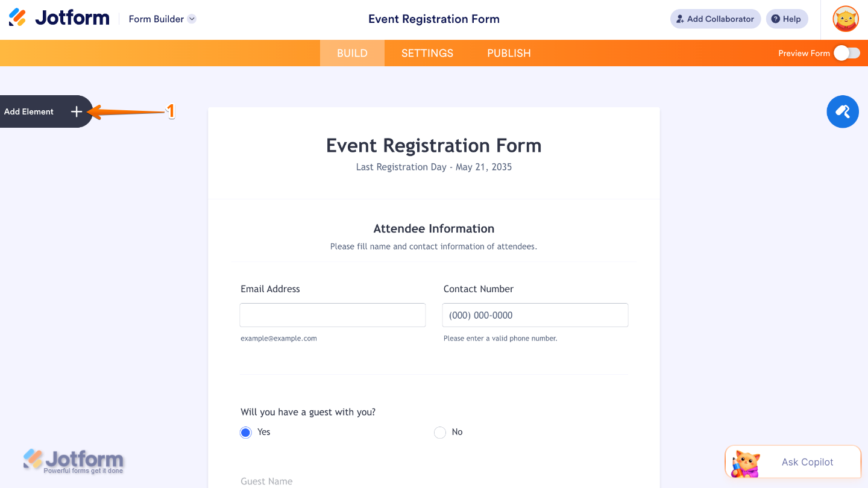Expand the Form Builder dropdown chevron
The image size is (868, 488).
click(192, 19)
